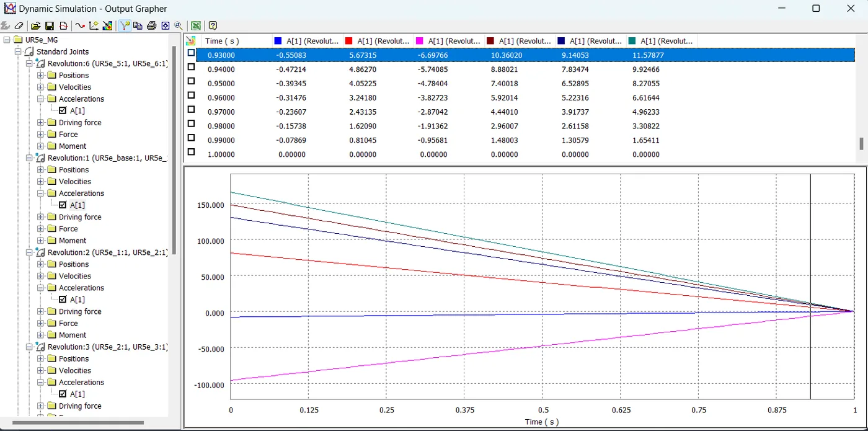
Task: Click the Dynamic Simulation title bar app icon
Action: click(10, 8)
